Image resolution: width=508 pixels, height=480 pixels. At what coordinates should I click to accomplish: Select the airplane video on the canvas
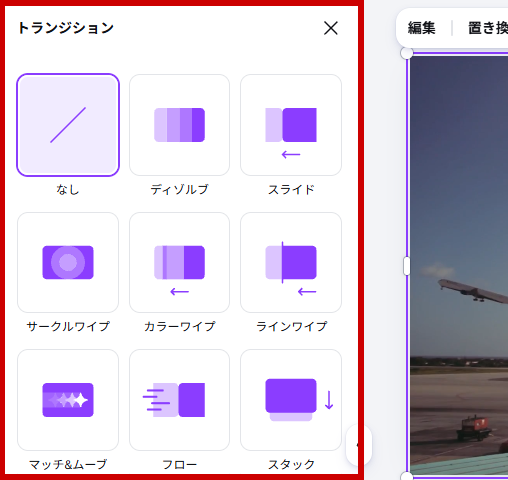[x=459, y=265]
